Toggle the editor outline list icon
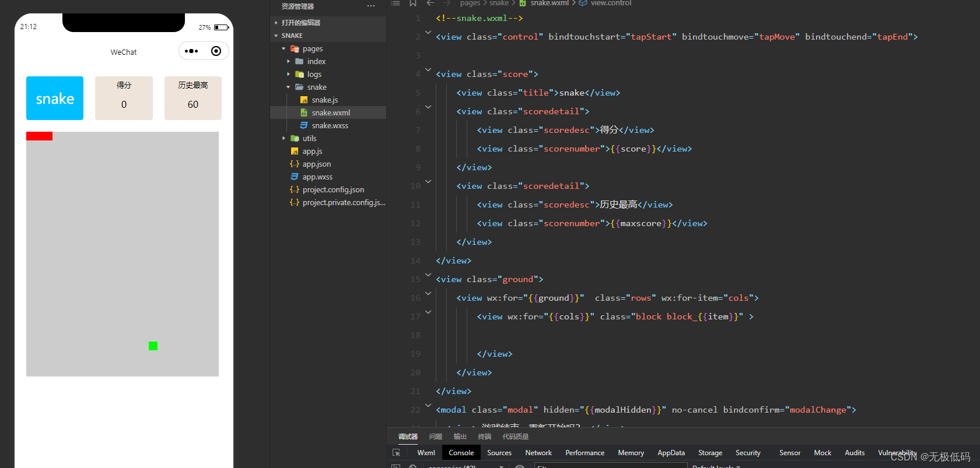 395,3
